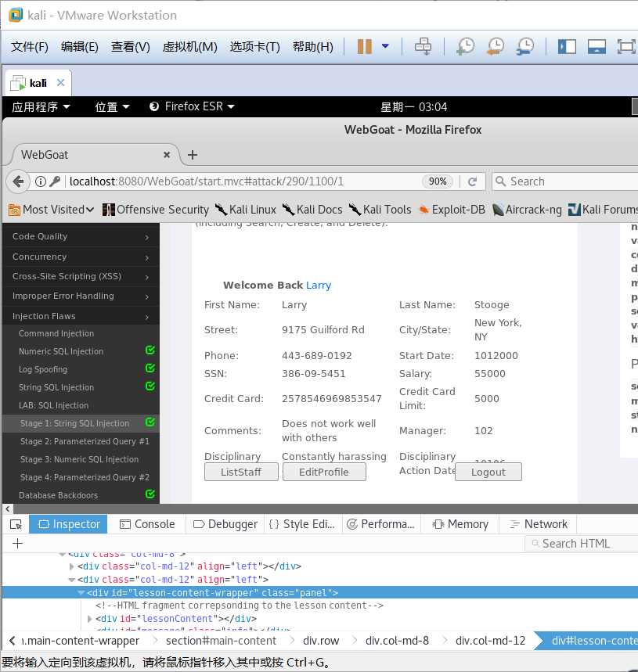Screen dimensions: 638x672
Task: Open the 编辑(E) menu
Action: (x=79, y=46)
